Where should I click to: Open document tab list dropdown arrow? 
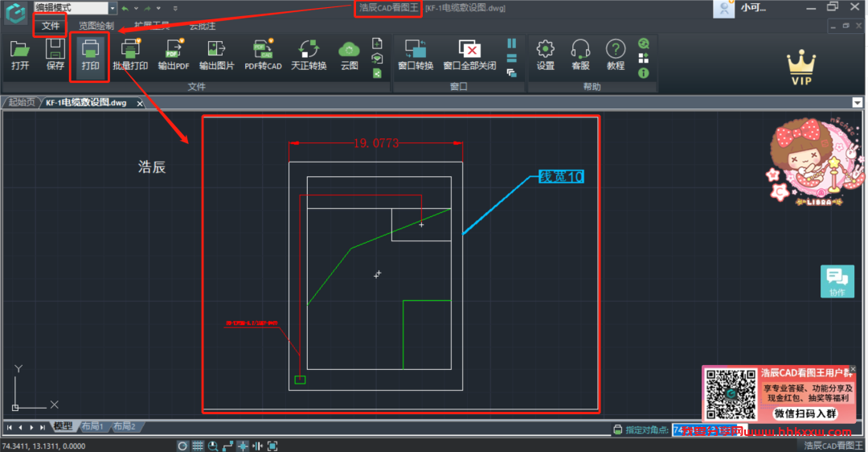857,102
